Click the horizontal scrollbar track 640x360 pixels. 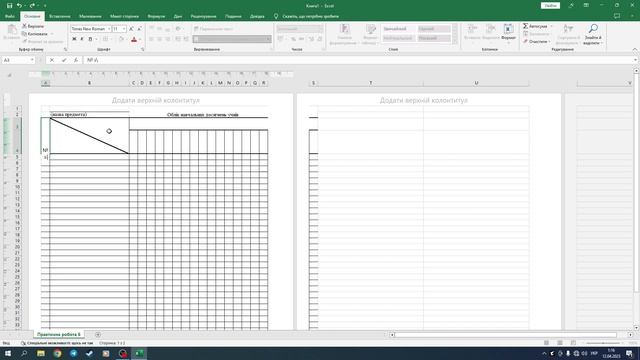(506, 335)
